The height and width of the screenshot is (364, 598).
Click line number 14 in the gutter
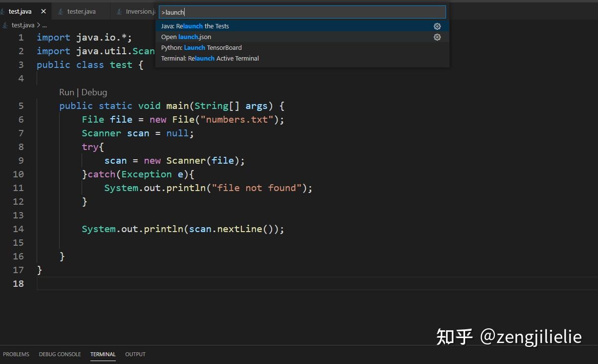pos(19,229)
